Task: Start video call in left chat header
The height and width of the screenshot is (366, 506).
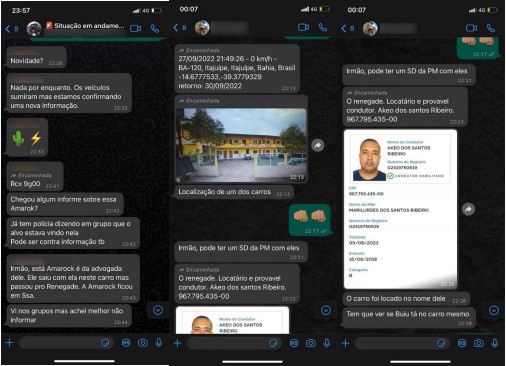Action: pos(135,29)
